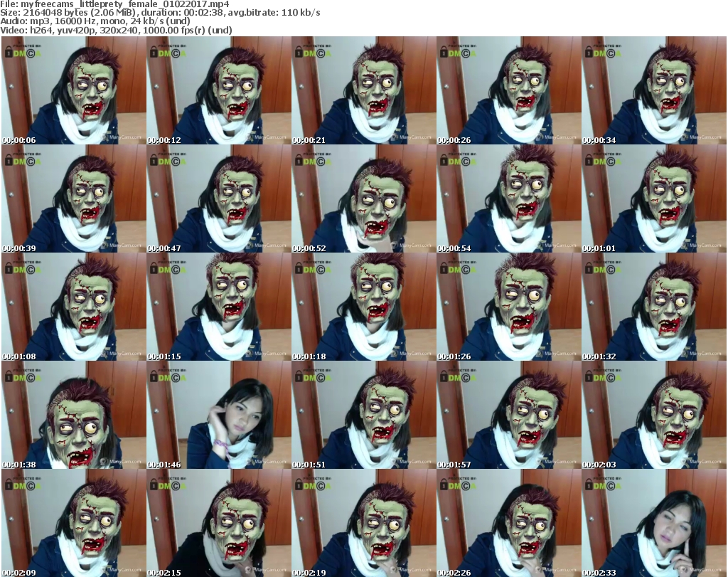Image resolution: width=728 pixels, height=577 pixels.
Task: Click the 'Video: h264, yuv420p' line
Action: 116,30
